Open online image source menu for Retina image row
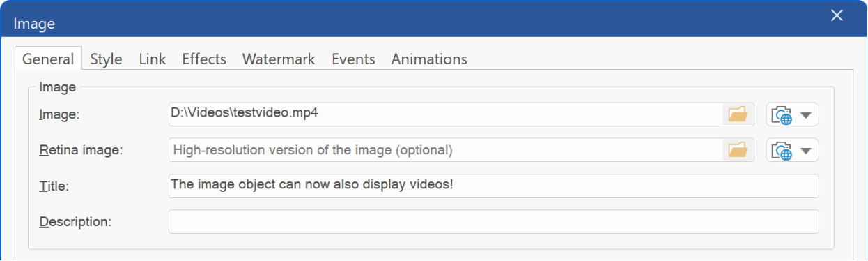Image resolution: width=868 pixels, height=261 pixels. (792, 150)
